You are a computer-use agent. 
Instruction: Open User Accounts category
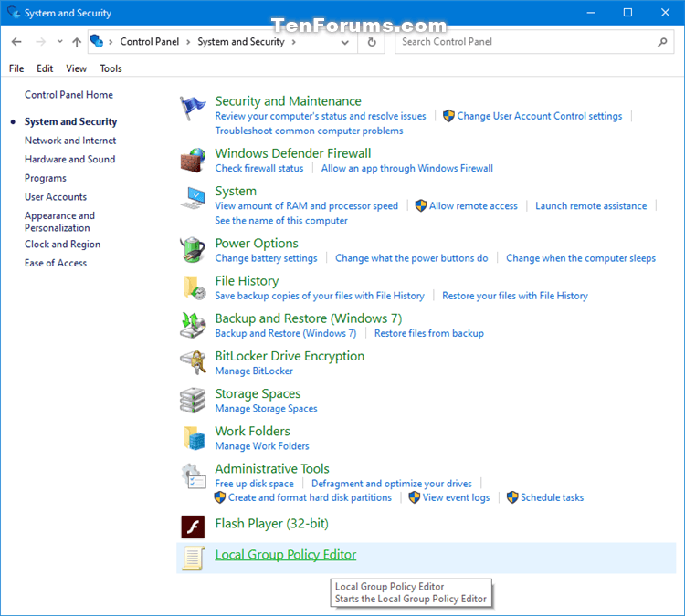click(56, 197)
